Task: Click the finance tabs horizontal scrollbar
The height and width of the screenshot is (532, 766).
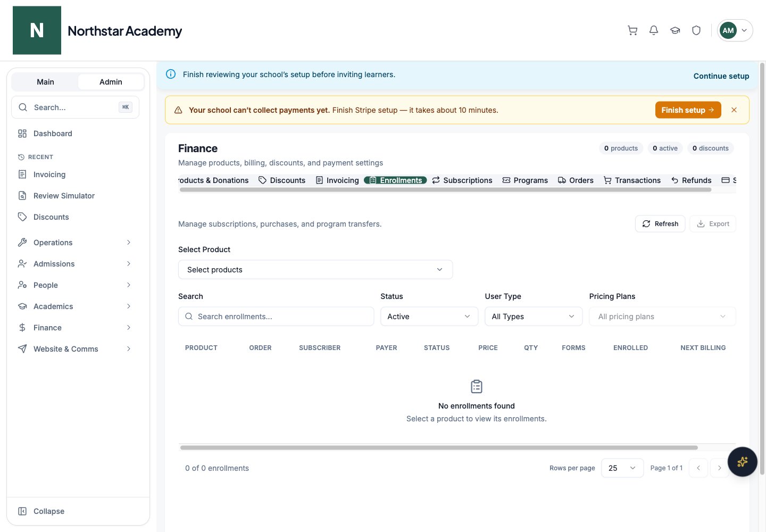Action: [x=445, y=190]
